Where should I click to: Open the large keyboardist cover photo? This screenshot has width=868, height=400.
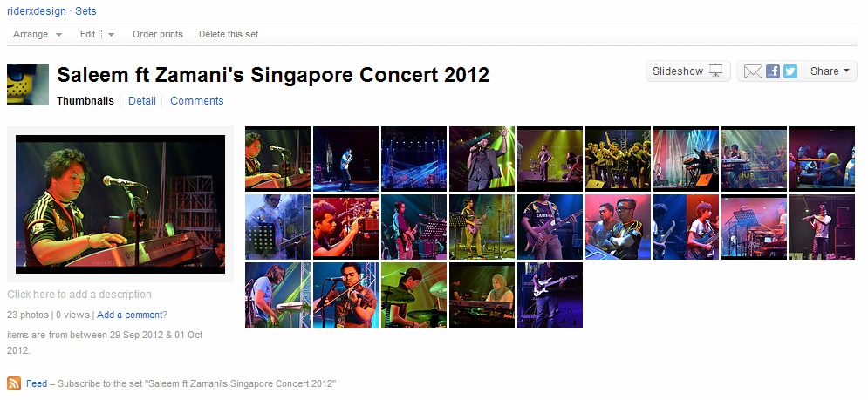coord(120,204)
